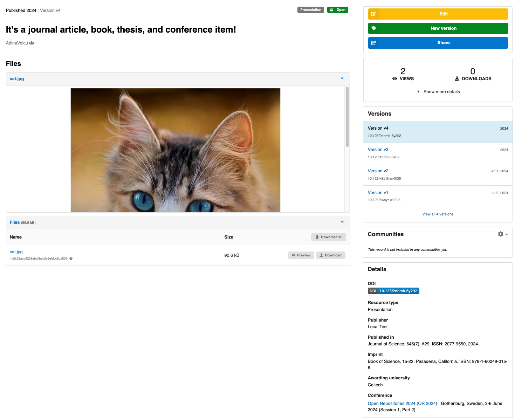Image resolution: width=515 pixels, height=420 pixels.
Task: Click the Edit button
Action: tap(438, 14)
